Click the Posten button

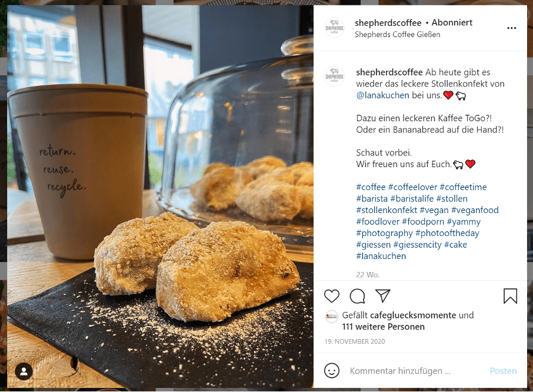(x=503, y=371)
